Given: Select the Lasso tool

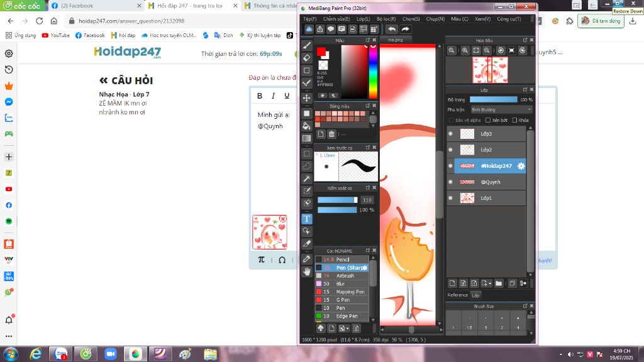Looking at the screenshot, I should click(307, 166).
